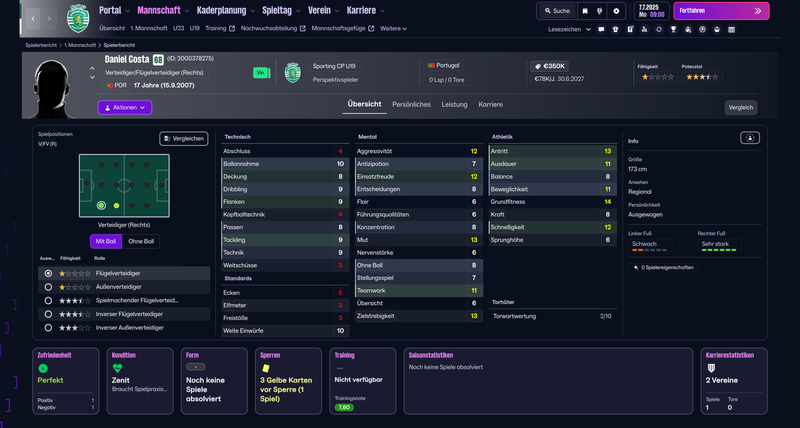Switch to the Persönliches tab
800x428 pixels.
pyautogui.click(x=411, y=105)
